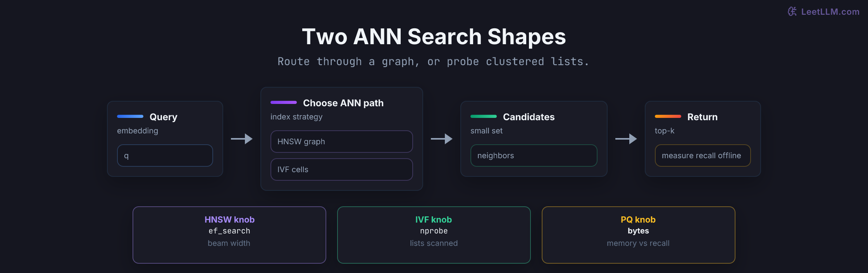Select the neighbors box in Candidates
The width and height of the screenshot is (868, 273).
pos(534,156)
